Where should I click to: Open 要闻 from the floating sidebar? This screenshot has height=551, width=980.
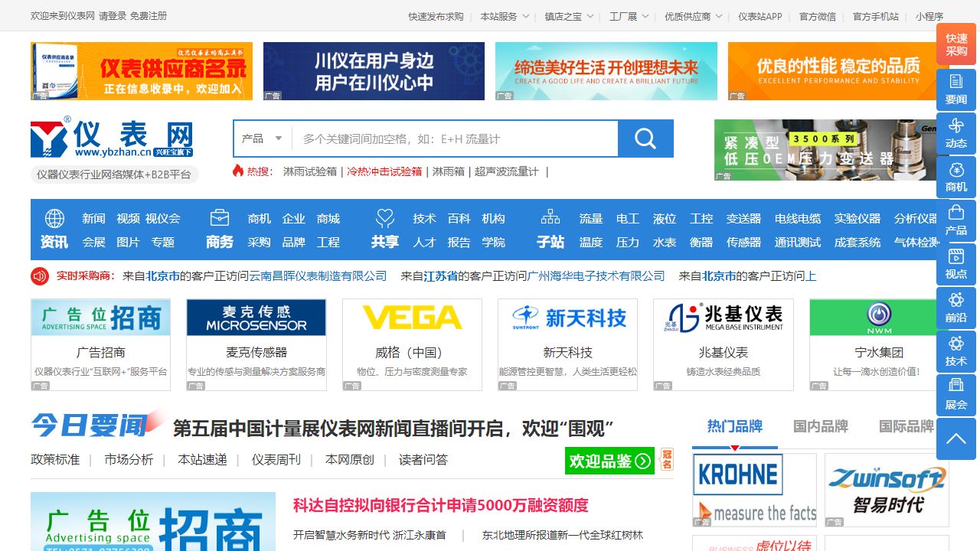956,90
